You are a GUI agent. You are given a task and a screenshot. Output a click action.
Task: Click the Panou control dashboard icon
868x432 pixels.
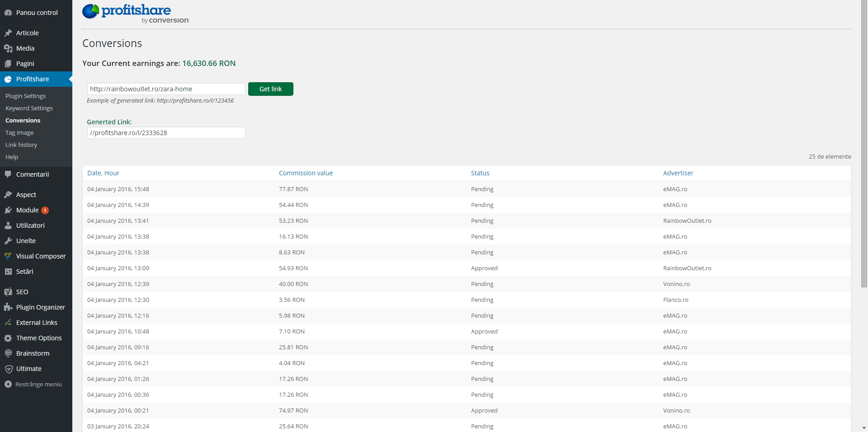pos(8,13)
